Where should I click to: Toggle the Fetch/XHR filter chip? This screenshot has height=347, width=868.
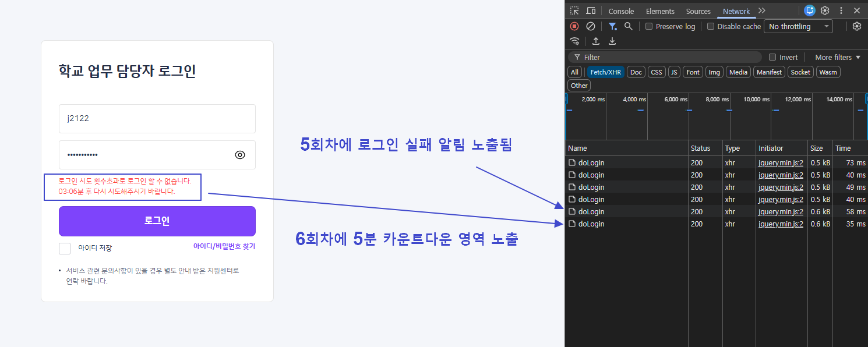(x=606, y=72)
